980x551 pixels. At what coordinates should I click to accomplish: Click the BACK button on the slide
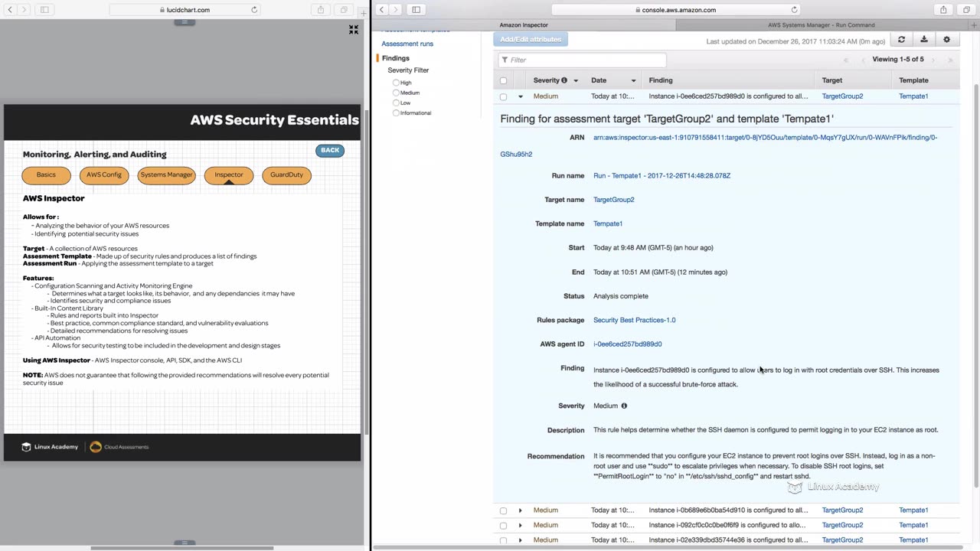tap(330, 150)
